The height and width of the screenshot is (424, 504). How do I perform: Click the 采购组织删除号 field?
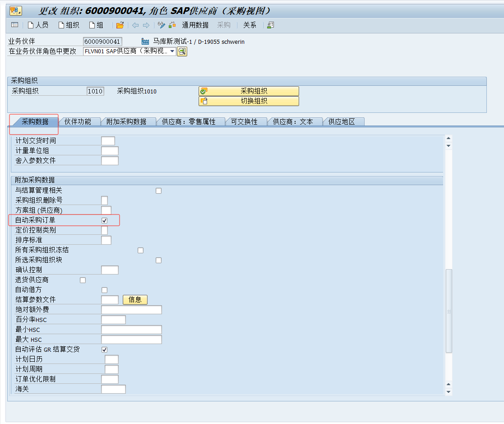click(x=105, y=200)
